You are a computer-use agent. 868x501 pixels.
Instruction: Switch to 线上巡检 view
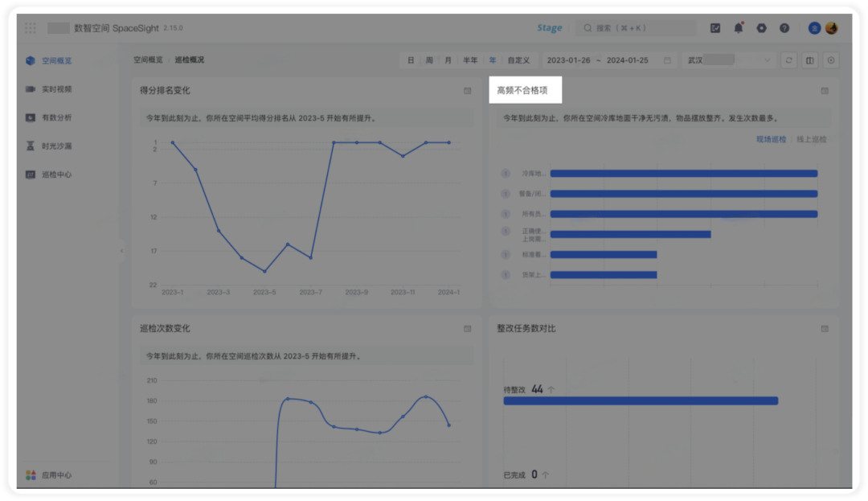tap(812, 139)
